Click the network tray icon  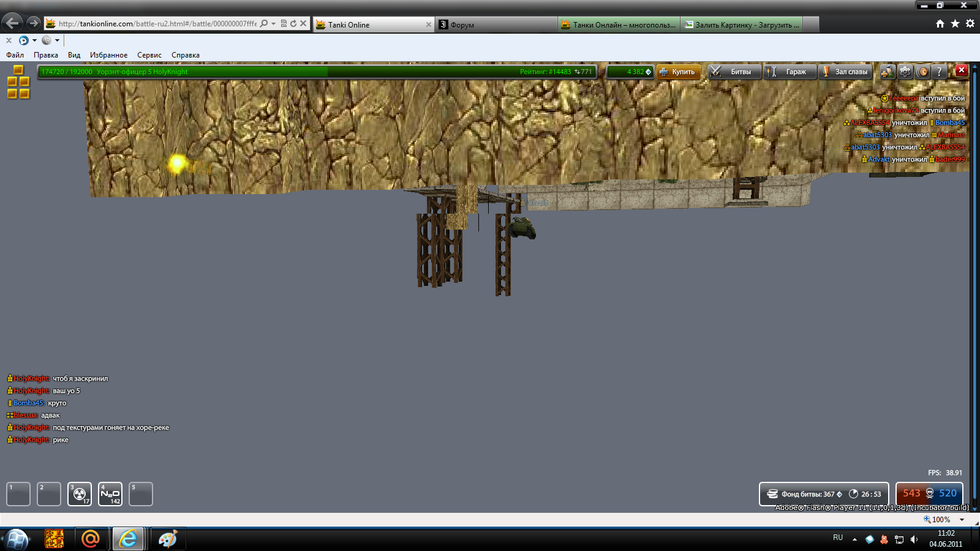[x=899, y=539]
